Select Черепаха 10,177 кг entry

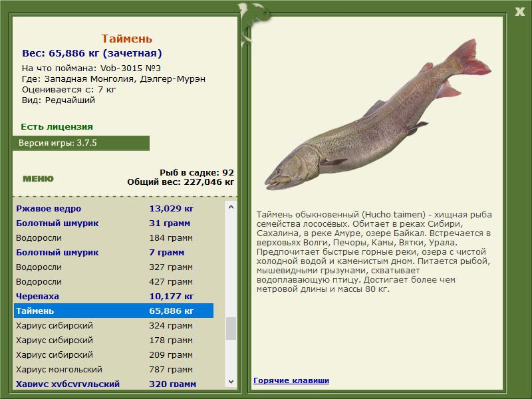[114, 296]
